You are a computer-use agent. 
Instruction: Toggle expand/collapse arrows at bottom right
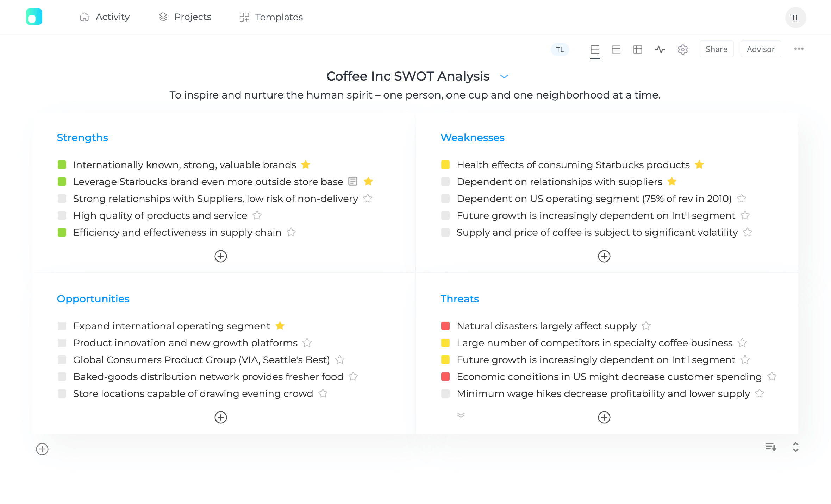(795, 447)
